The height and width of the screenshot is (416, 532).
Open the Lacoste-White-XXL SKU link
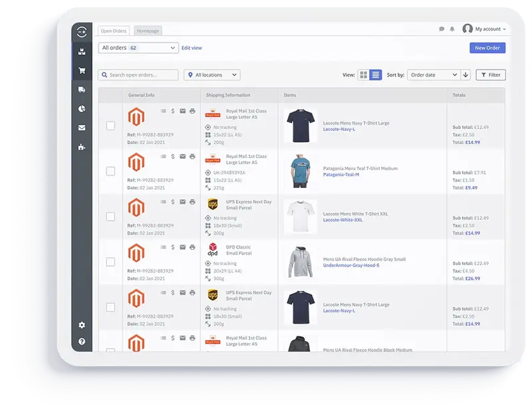point(342,220)
